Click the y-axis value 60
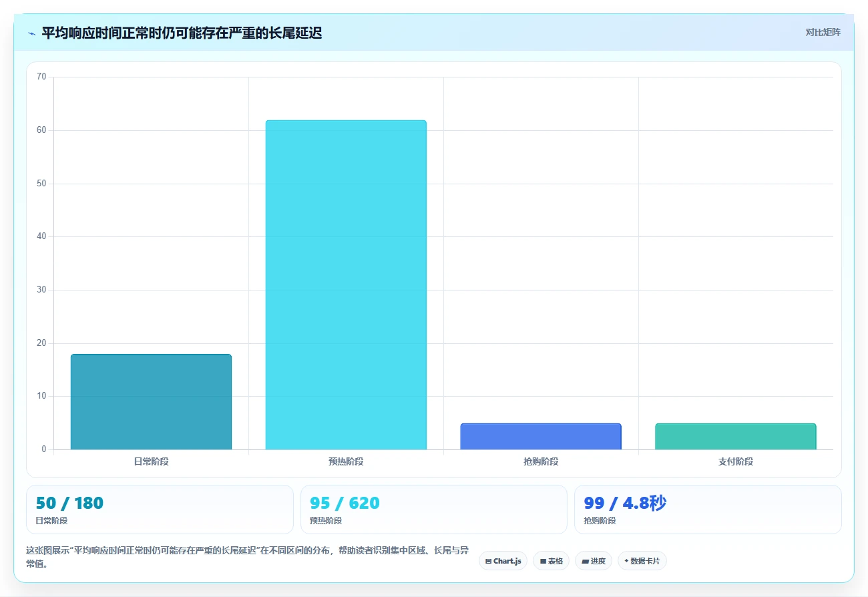 pyautogui.click(x=41, y=130)
